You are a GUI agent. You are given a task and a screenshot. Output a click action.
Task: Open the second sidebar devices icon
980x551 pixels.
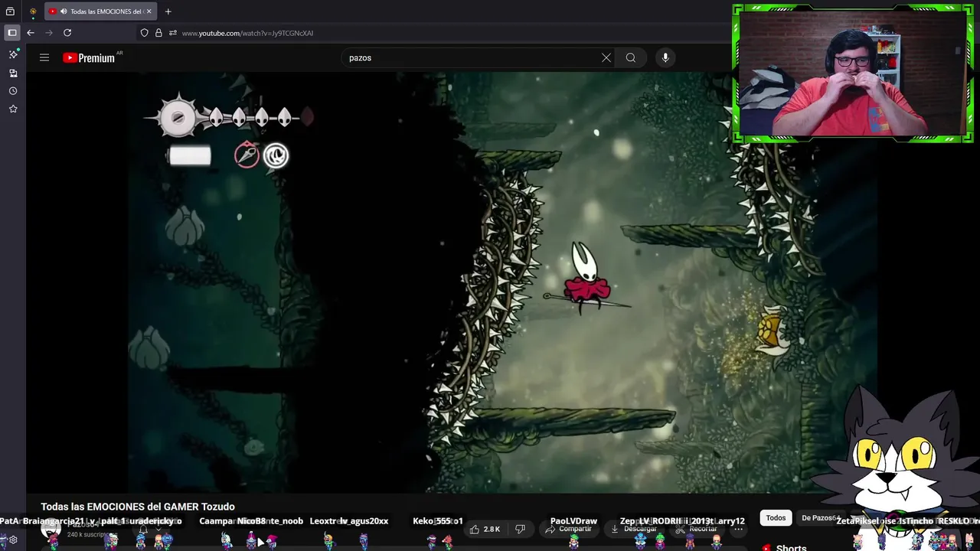(x=13, y=73)
